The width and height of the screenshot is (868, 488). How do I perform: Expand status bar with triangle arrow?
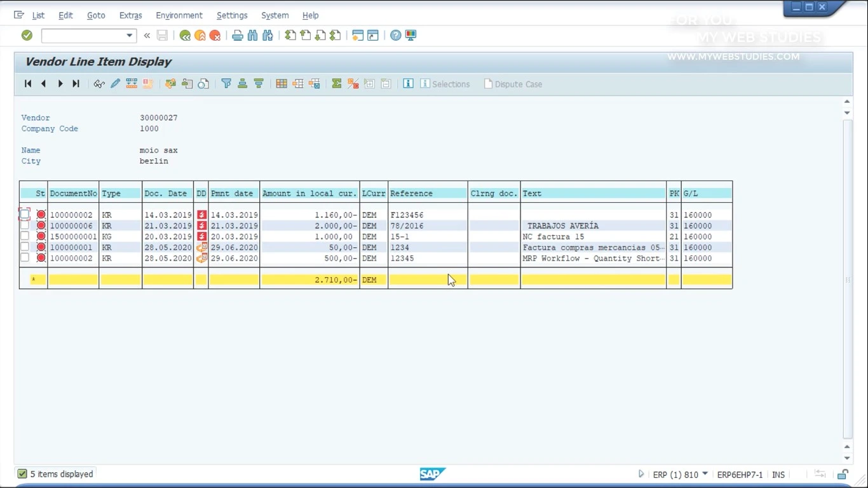[641, 474]
